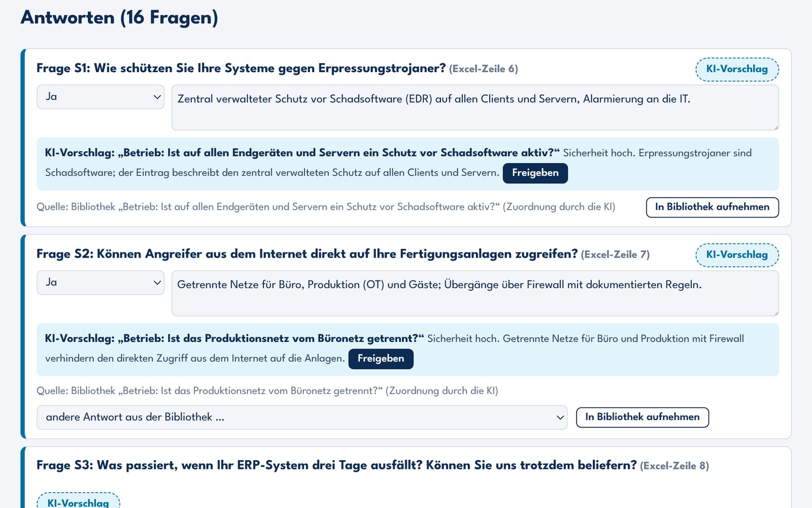The height and width of the screenshot is (508, 812).
Task: Select the 'Antworten (16 Fragen)' heading
Action: tap(119, 18)
